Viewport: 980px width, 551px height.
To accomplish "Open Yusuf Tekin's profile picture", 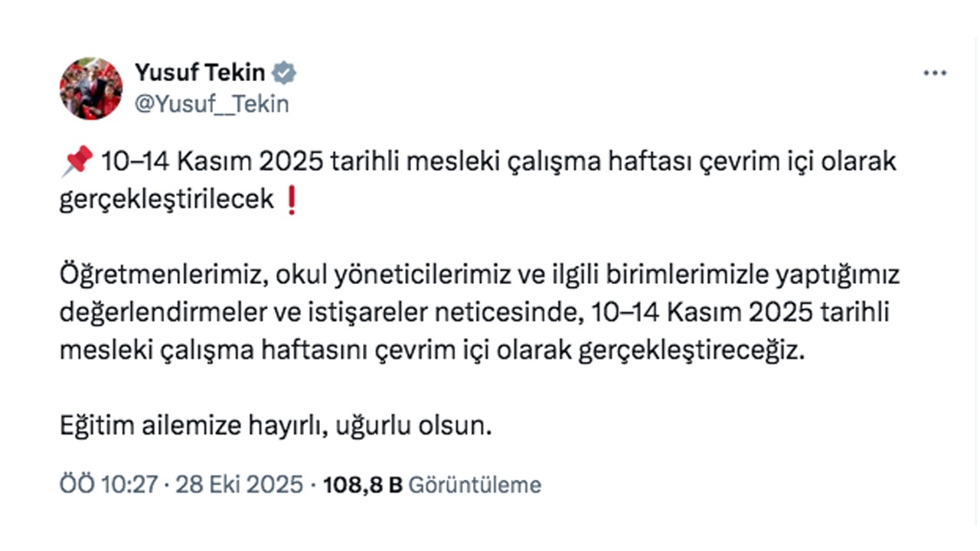I will [x=91, y=89].
